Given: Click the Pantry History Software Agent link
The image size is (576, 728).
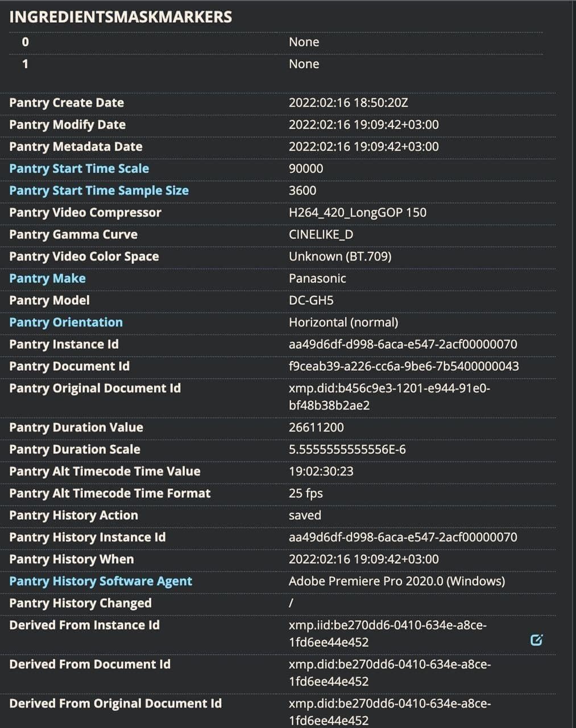Looking at the screenshot, I should [101, 581].
